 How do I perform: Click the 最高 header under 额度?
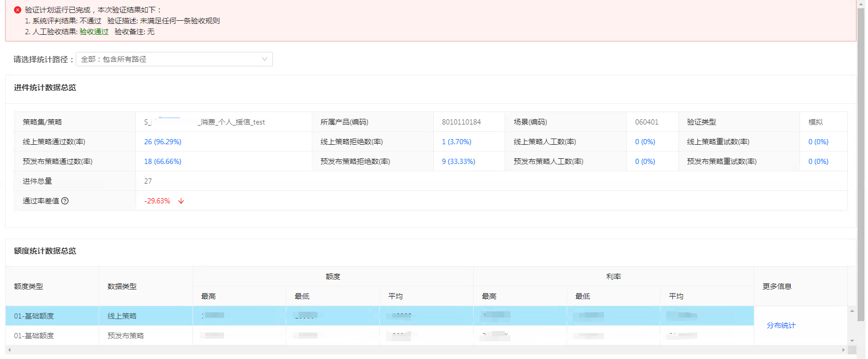pyautogui.click(x=209, y=296)
